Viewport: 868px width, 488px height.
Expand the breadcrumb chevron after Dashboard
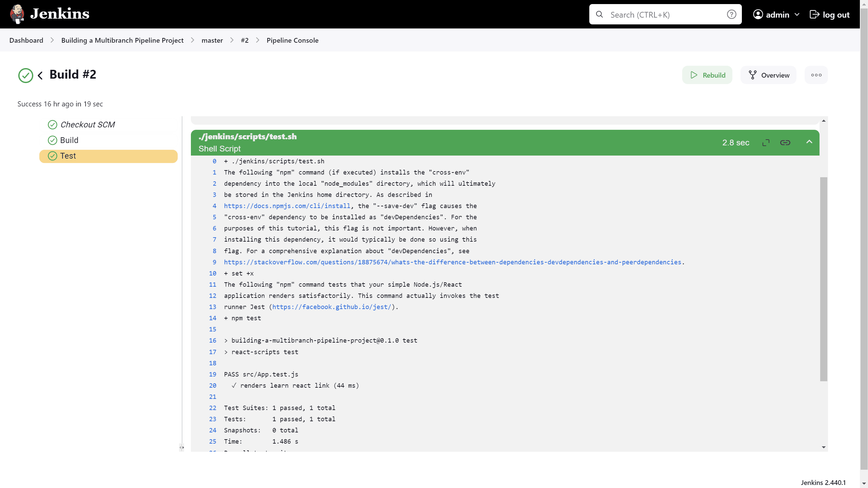(x=52, y=40)
